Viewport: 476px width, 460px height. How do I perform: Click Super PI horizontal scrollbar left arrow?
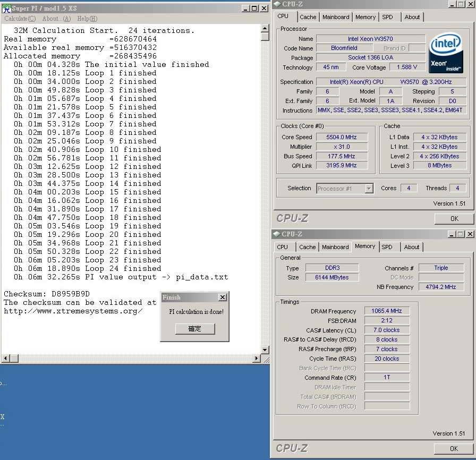pos(5,358)
